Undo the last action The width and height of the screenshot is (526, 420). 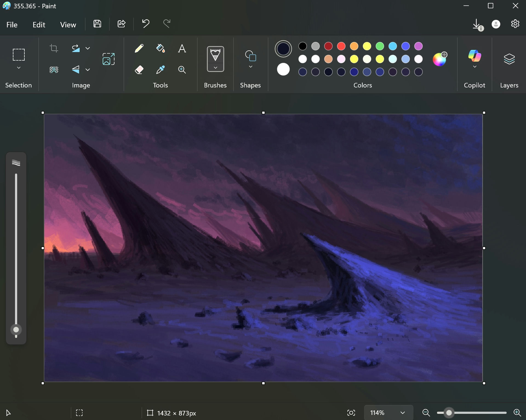[145, 24]
